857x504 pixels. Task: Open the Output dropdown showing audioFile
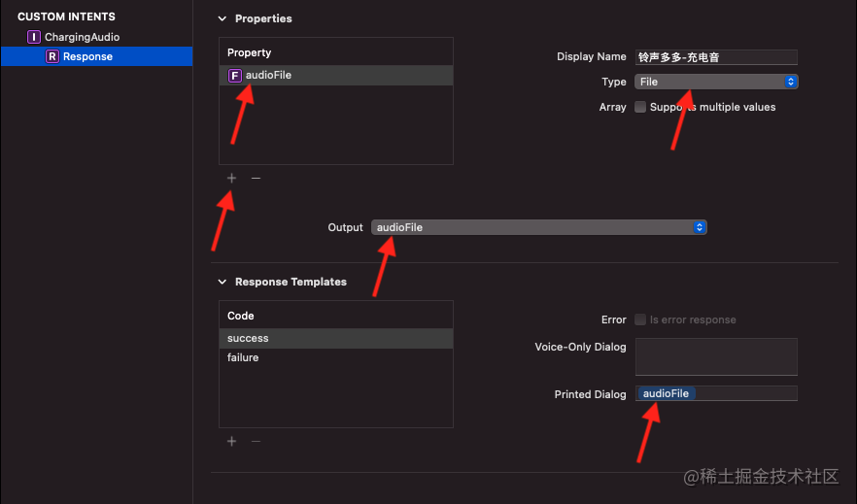[539, 227]
